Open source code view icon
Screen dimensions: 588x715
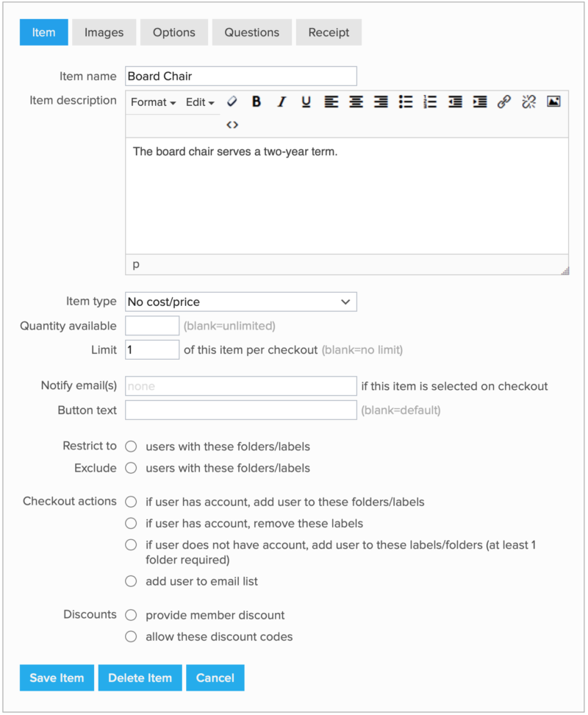click(232, 125)
